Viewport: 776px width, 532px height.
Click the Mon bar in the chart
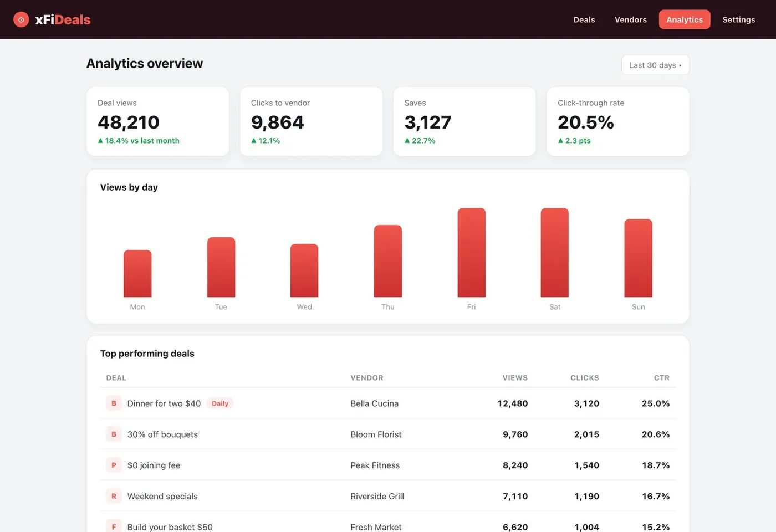pos(137,274)
